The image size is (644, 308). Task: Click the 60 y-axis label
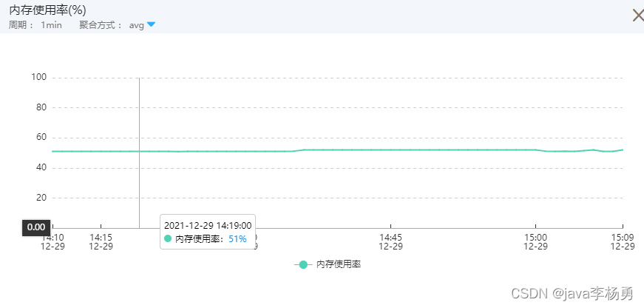(x=41, y=137)
